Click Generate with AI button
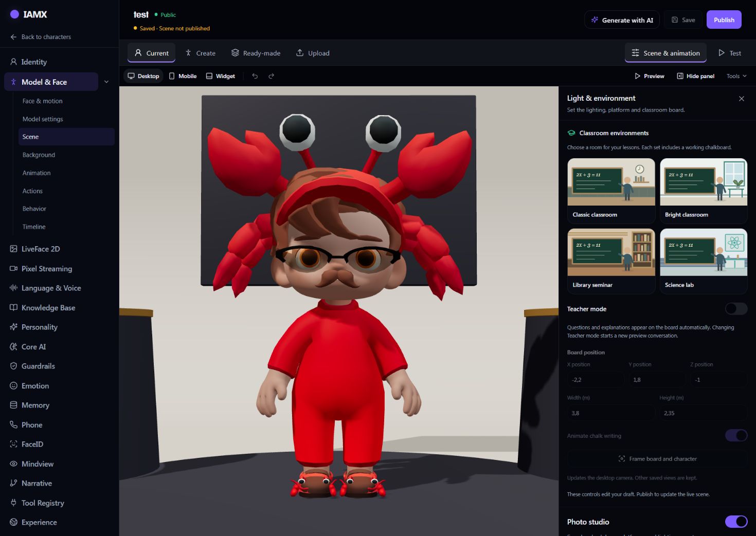Image resolution: width=756 pixels, height=536 pixels. coord(622,20)
